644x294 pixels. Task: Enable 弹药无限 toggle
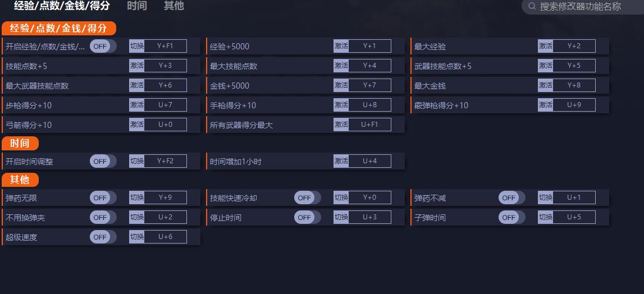[x=103, y=198]
